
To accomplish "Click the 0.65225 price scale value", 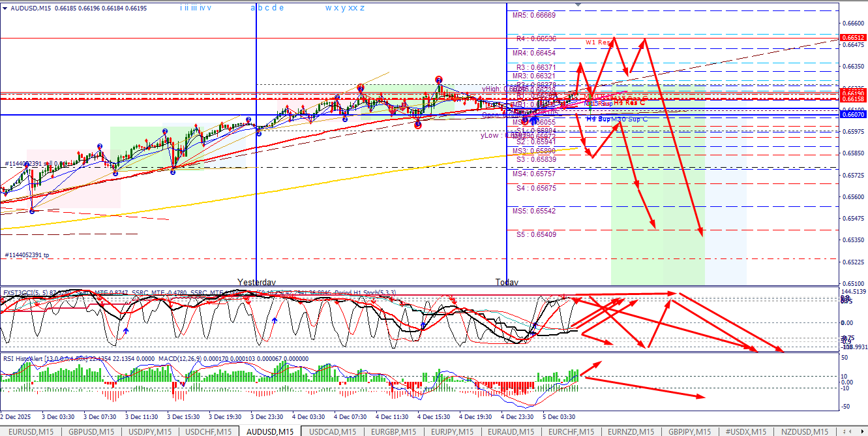I will pos(854,262).
